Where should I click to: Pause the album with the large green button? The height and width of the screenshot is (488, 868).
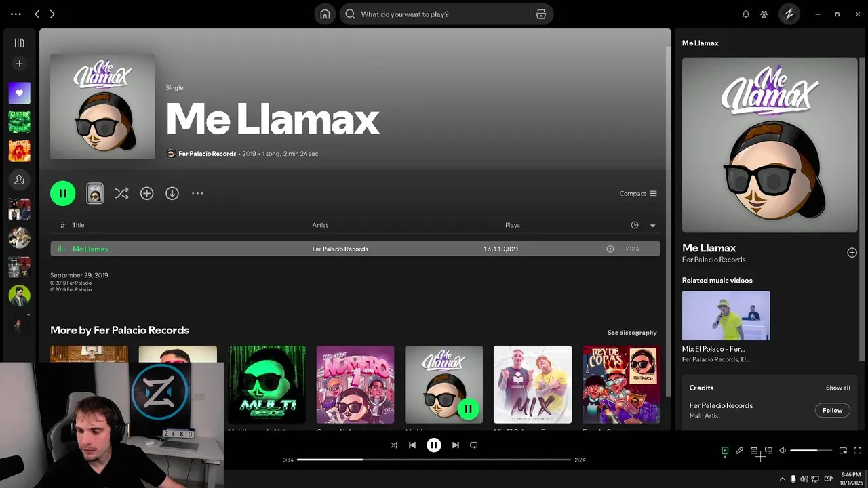tap(62, 193)
